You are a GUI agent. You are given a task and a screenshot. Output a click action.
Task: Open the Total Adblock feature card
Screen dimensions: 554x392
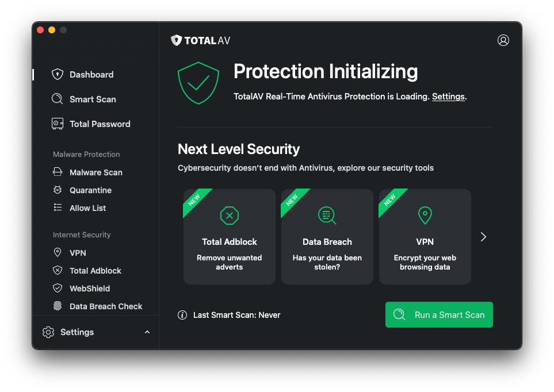click(x=229, y=237)
